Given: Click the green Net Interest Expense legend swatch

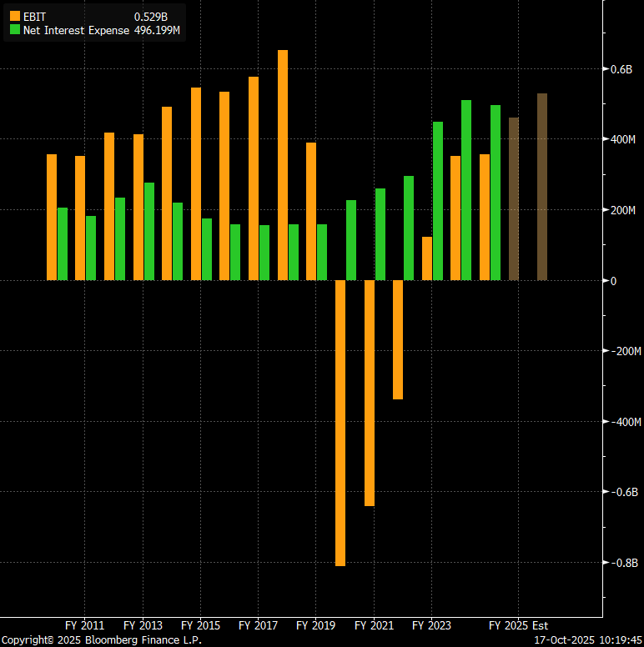Looking at the screenshot, I should pos(15,29).
